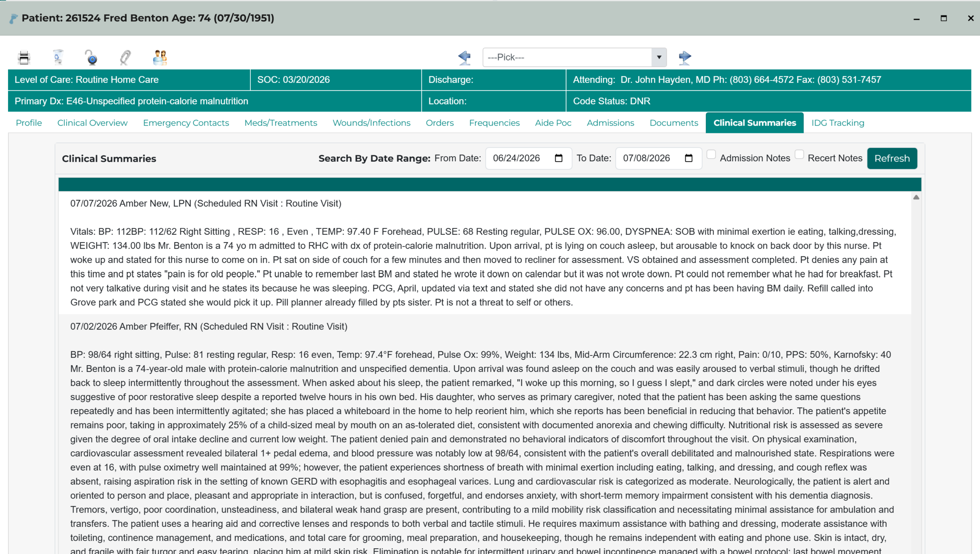This screenshot has height=554, width=980.
Task: Check the Recert Notes checkbox
Action: [799, 154]
